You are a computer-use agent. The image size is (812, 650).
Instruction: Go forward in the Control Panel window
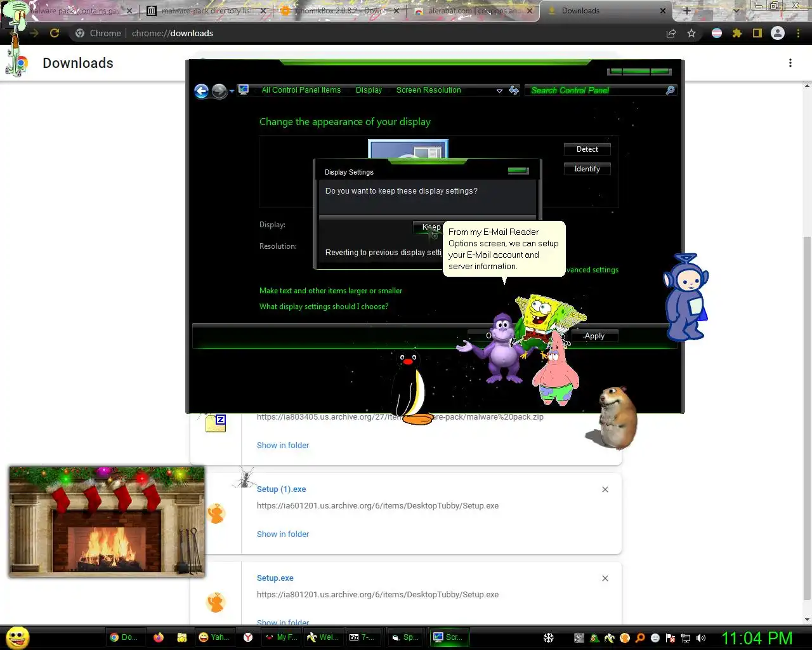point(219,91)
